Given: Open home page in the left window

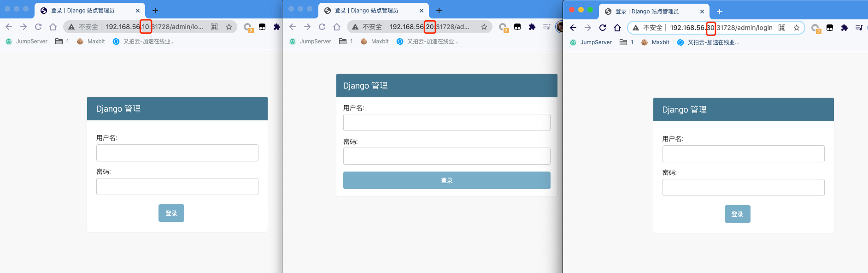Looking at the screenshot, I should (x=53, y=27).
